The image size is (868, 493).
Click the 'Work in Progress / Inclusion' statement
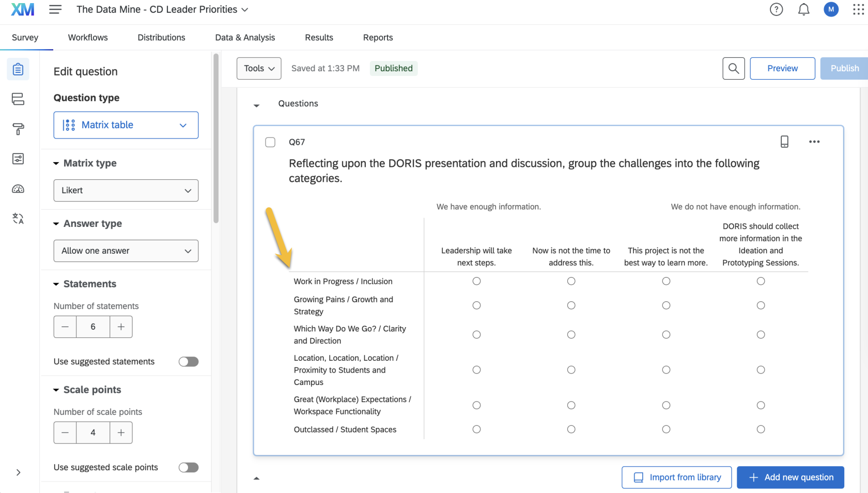tap(343, 281)
